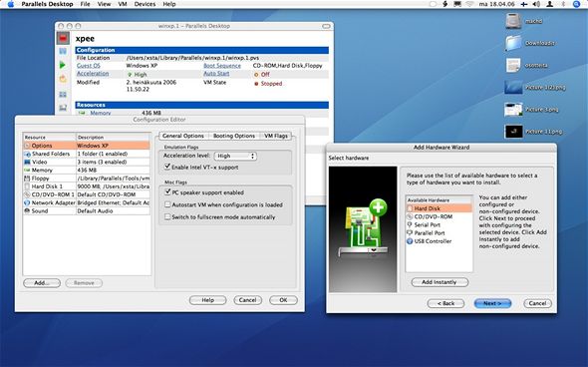
Task: Click the green Start VM play icon
Action: point(62,65)
